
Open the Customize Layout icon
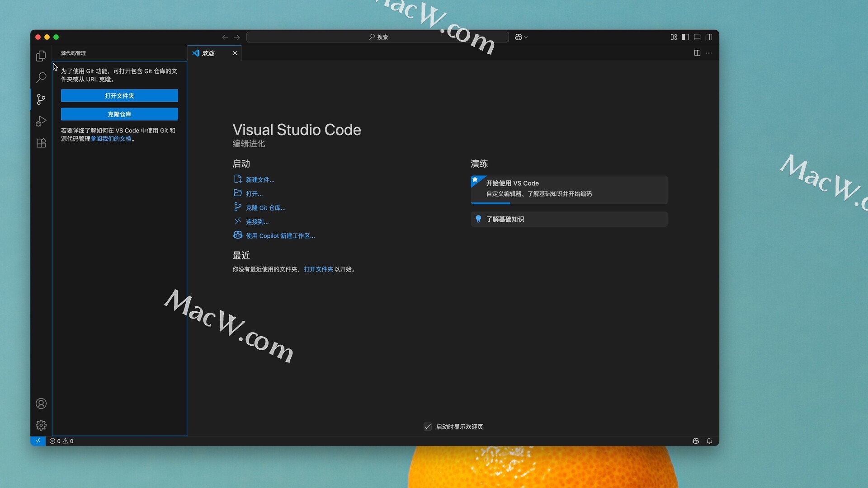coord(674,37)
